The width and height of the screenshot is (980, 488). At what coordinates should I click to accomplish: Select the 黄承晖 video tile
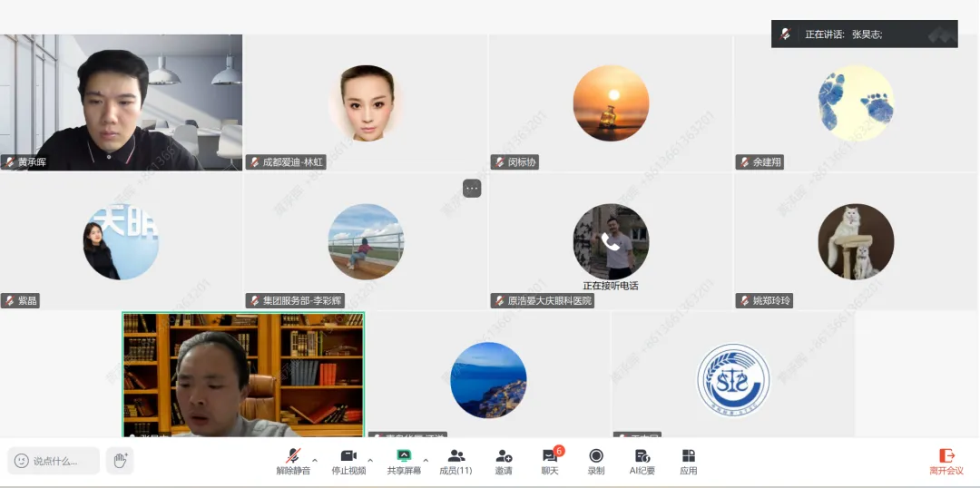[x=122, y=102]
